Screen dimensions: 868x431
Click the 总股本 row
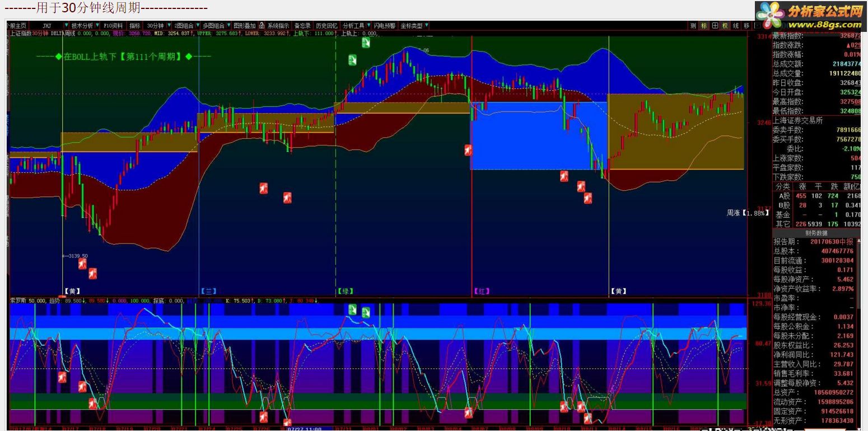point(814,251)
